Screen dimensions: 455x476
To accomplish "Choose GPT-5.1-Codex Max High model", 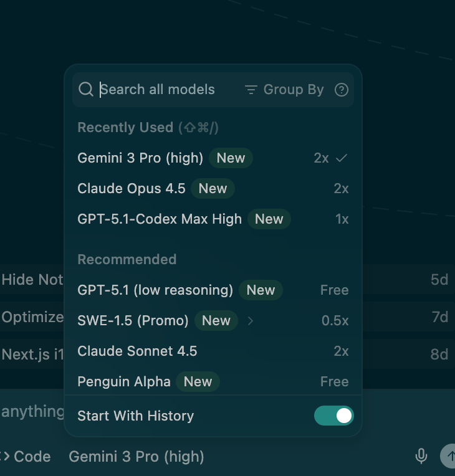I will coord(160,219).
